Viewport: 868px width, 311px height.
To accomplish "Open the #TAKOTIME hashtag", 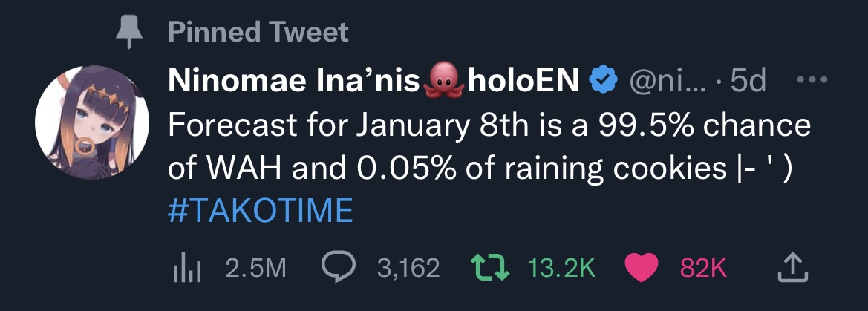I will (260, 211).
